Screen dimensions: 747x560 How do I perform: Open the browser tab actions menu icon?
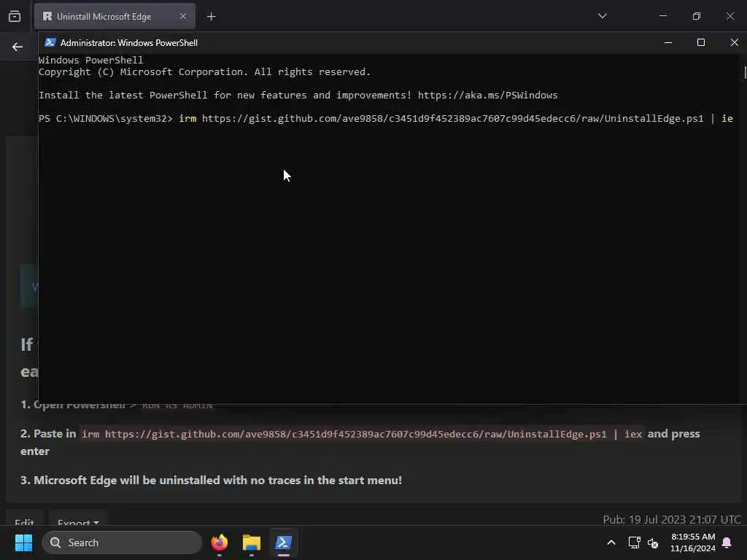tap(15, 16)
